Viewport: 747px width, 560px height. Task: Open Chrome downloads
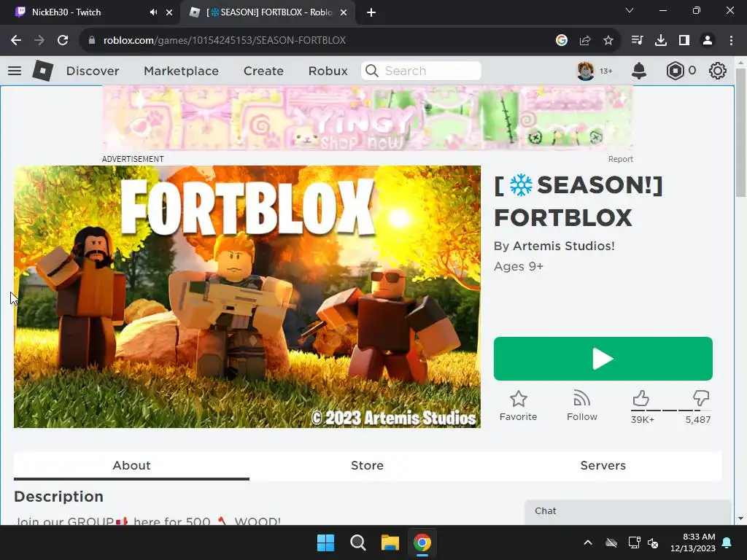point(661,41)
